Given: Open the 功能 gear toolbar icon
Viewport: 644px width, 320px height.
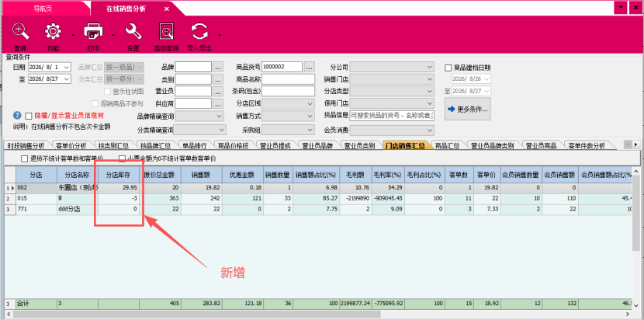Looking at the screenshot, I should tap(53, 32).
